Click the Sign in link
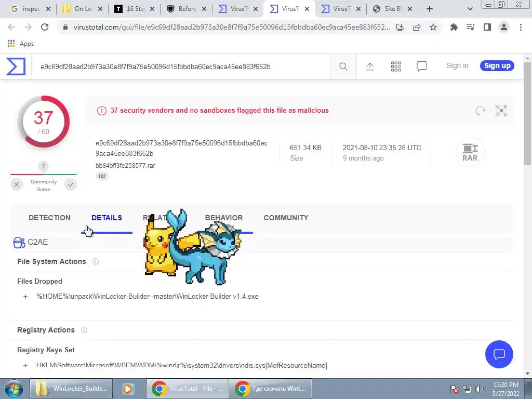Image resolution: width=532 pixels, height=399 pixels. point(457,66)
